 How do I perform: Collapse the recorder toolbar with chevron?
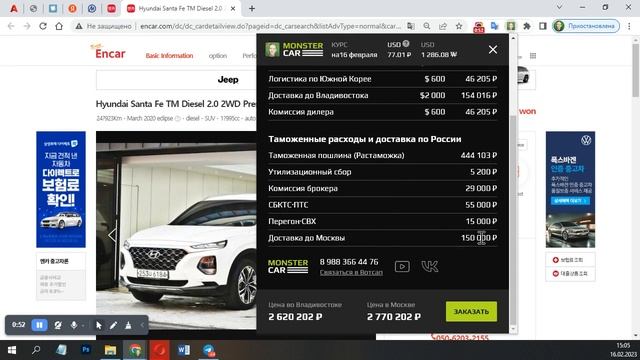coord(142,325)
